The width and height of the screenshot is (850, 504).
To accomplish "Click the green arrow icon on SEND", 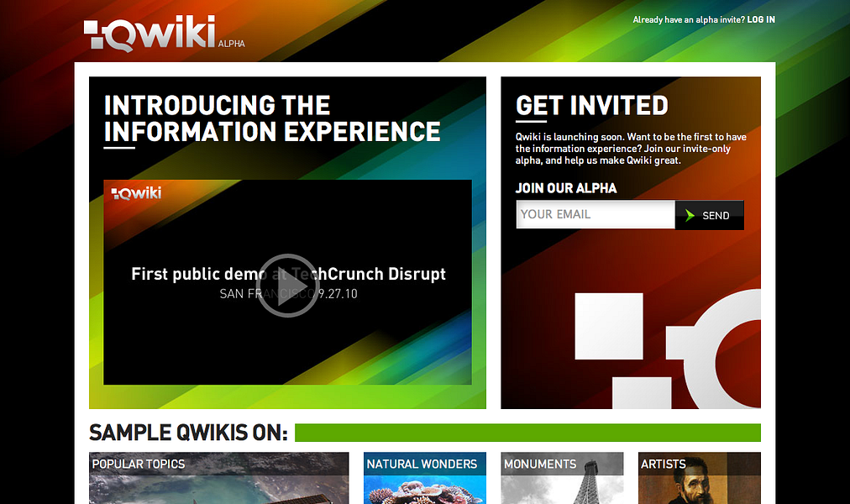I will point(689,214).
